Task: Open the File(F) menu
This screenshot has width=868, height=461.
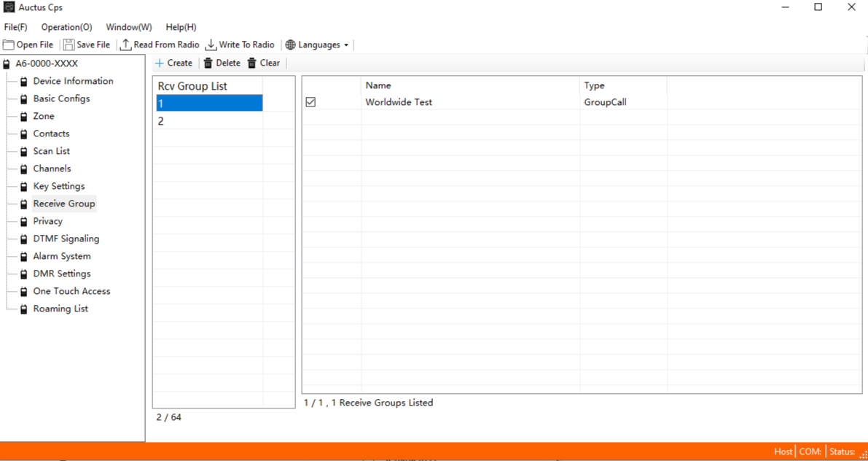Action: pyautogui.click(x=15, y=27)
